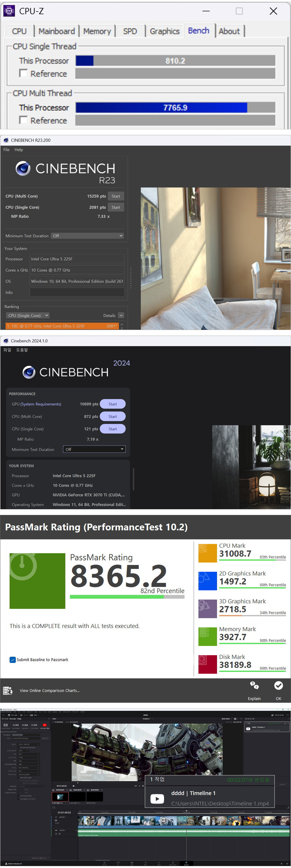Click the CPU Mark orange icon
Screen dimensions: 291x868
207,553
